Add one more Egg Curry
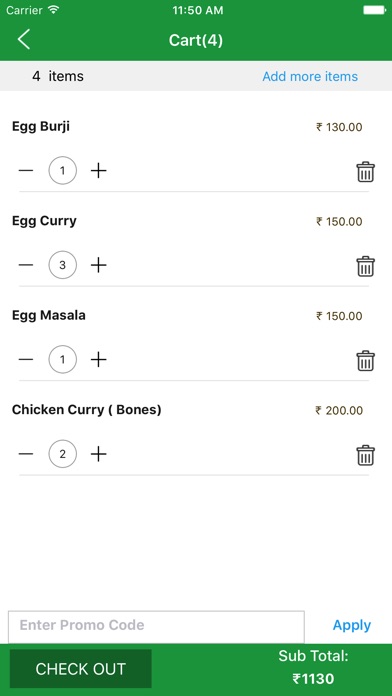This screenshot has height=696, width=392. click(x=99, y=265)
